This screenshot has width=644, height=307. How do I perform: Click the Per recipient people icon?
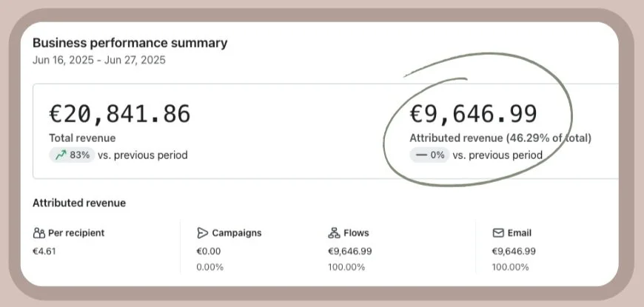tap(39, 233)
